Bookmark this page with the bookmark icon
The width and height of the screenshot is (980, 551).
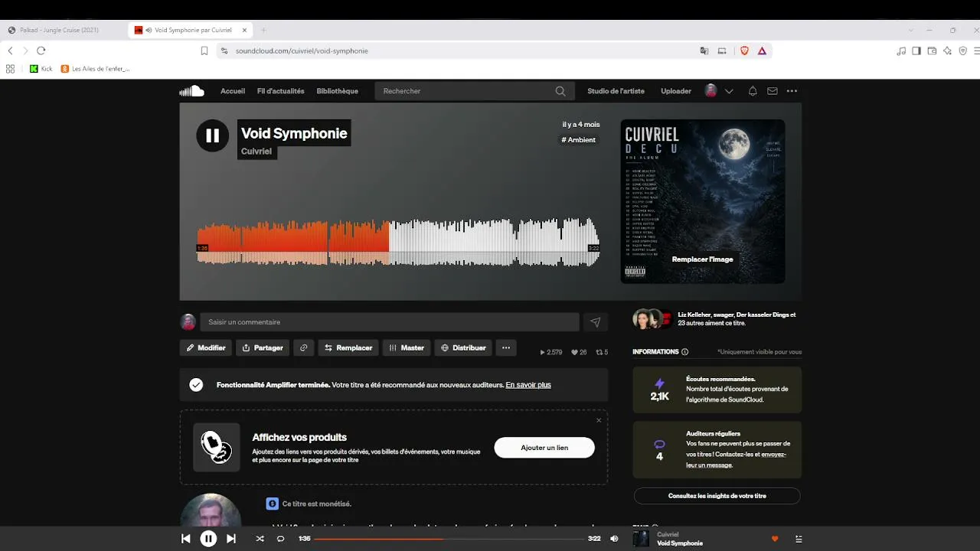coord(204,51)
